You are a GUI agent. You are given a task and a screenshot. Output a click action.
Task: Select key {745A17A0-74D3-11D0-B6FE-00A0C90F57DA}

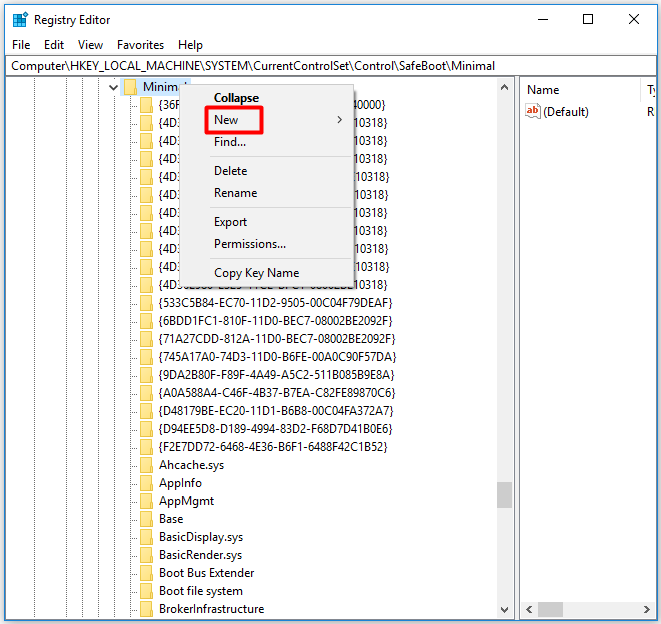pyautogui.click(x=277, y=357)
